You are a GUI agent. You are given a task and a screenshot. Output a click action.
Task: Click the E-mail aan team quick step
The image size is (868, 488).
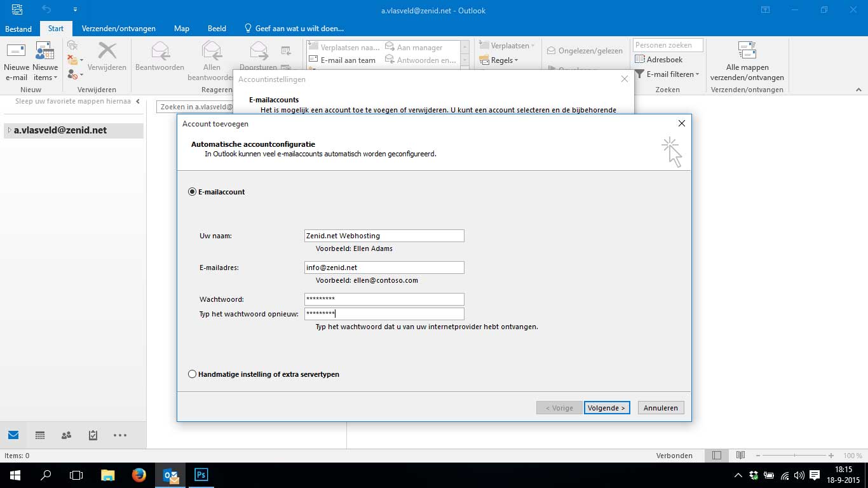pyautogui.click(x=342, y=60)
